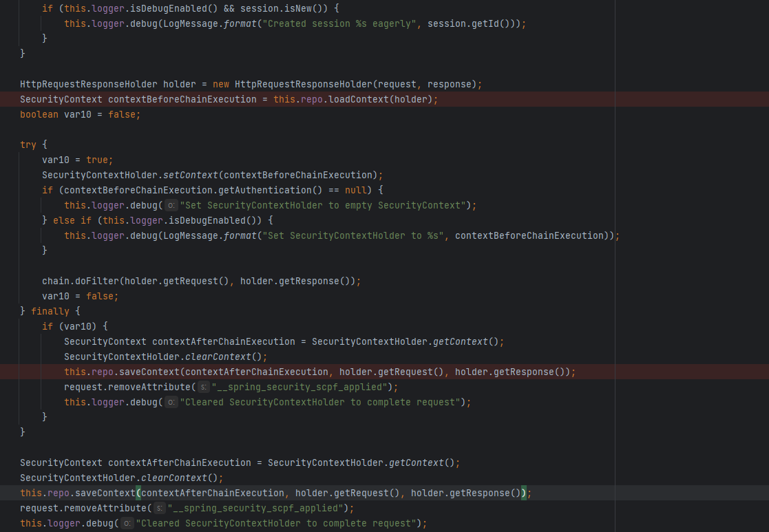
Task: Click the 'finally' keyword
Action: pos(50,311)
